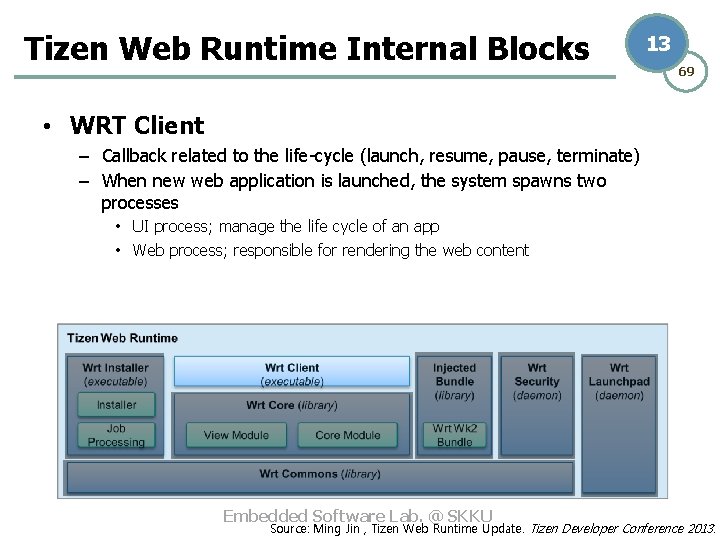Click the 'Wrt Wk2 Bundle' box
Viewport: 720px width, 540px height.
[x=454, y=435]
